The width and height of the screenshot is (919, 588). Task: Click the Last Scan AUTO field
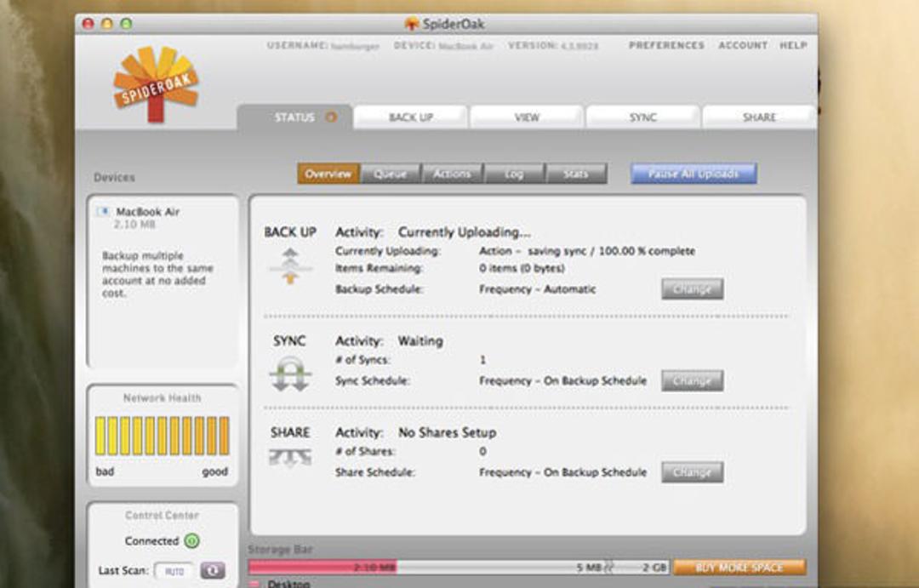click(x=174, y=570)
